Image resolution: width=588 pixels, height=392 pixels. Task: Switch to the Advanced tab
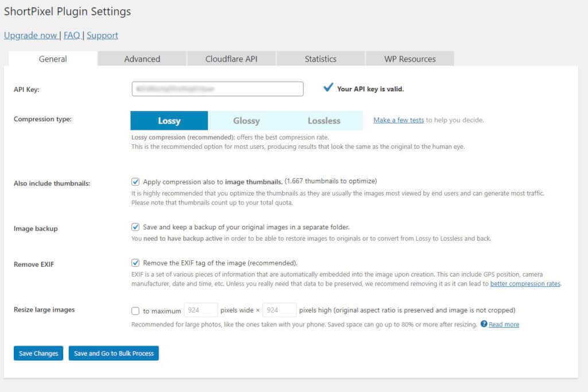point(142,59)
